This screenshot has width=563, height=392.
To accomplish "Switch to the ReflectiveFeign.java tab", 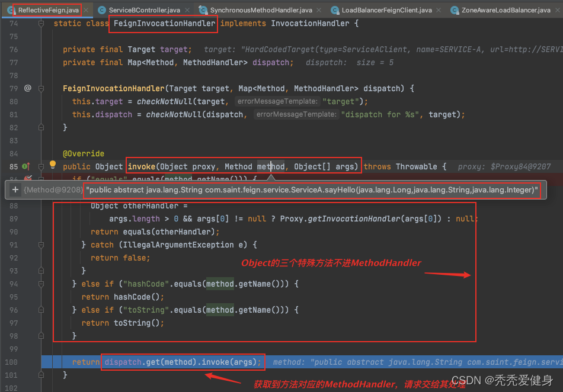I will (48, 10).
